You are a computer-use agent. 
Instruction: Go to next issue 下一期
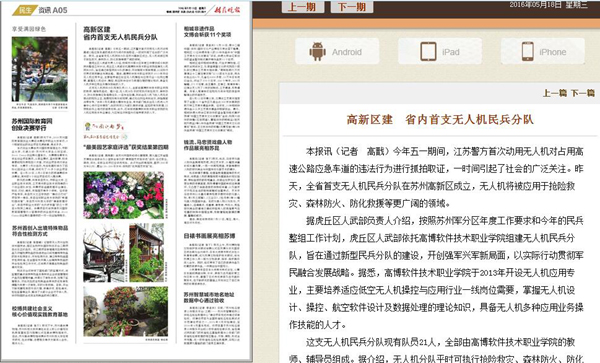(x=352, y=7)
